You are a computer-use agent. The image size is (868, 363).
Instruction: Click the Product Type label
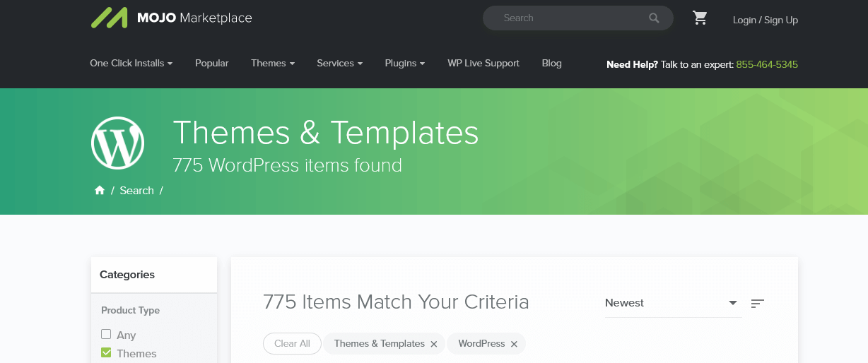(x=130, y=310)
